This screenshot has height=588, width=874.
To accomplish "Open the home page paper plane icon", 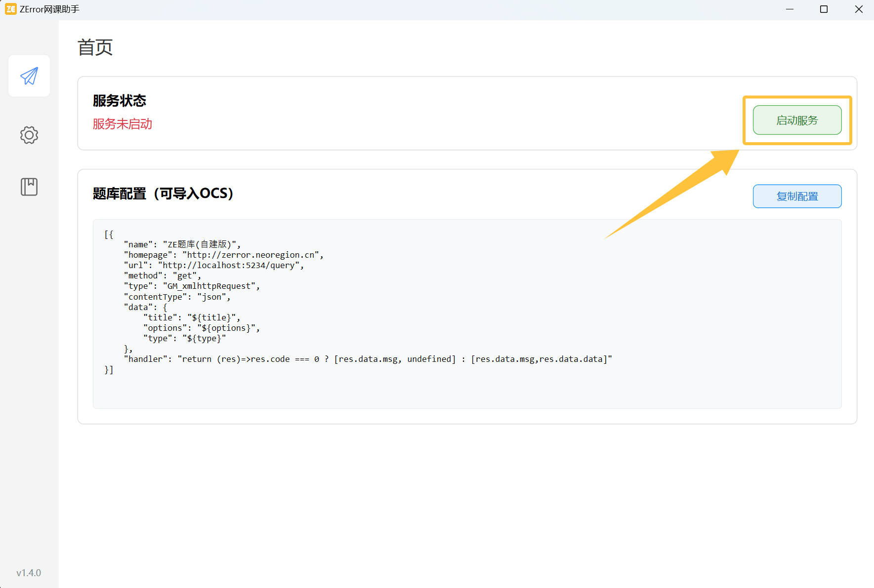I will coord(29,76).
